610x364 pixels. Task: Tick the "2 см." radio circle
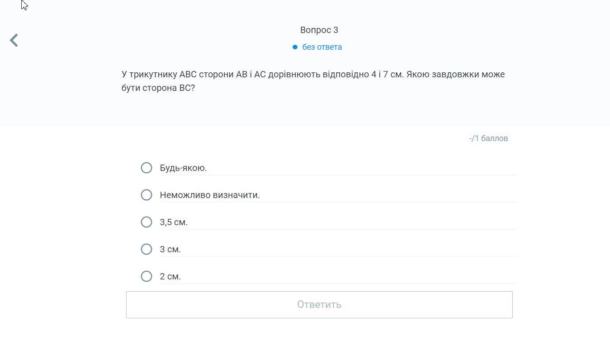tap(147, 276)
